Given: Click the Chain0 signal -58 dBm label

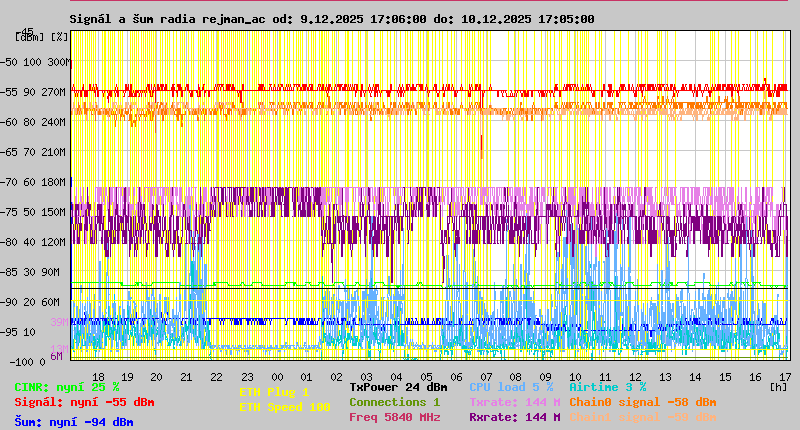Looking at the screenshot, I should pyautogui.click(x=642, y=402).
